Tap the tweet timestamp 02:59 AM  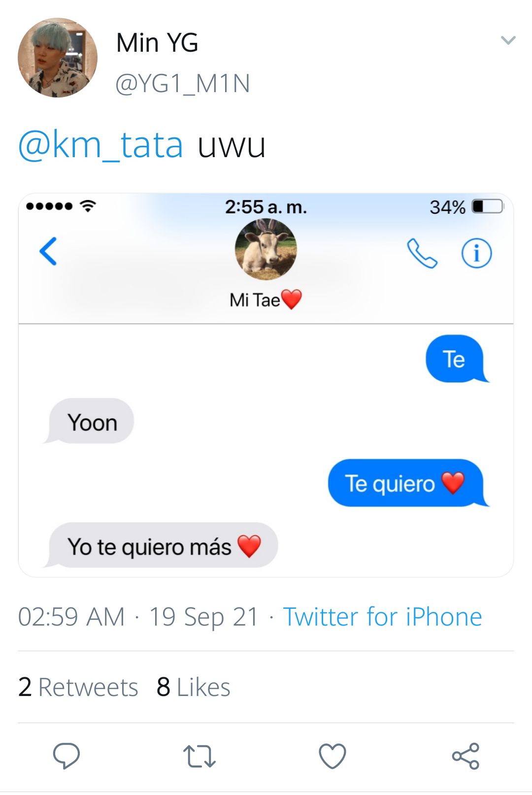[x=71, y=617]
